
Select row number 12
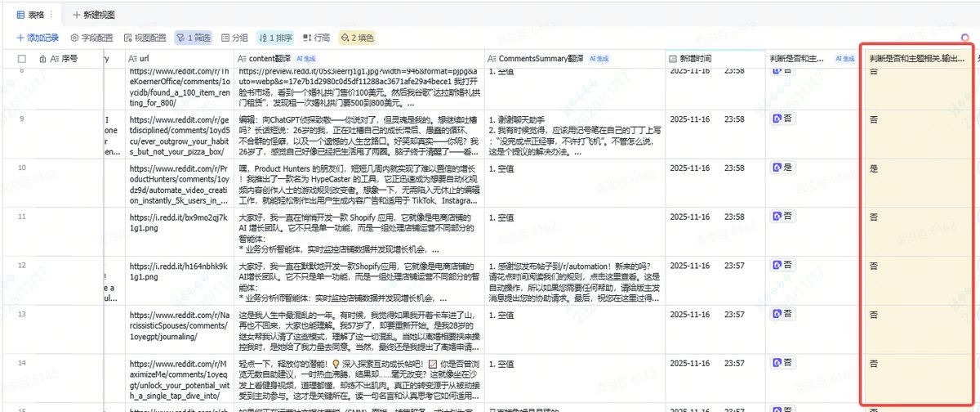[22, 266]
